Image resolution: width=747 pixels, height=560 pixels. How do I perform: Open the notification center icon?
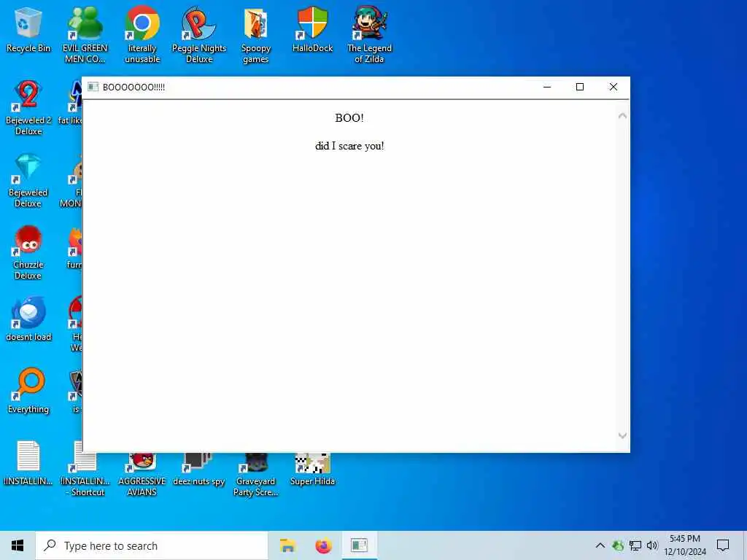723,545
